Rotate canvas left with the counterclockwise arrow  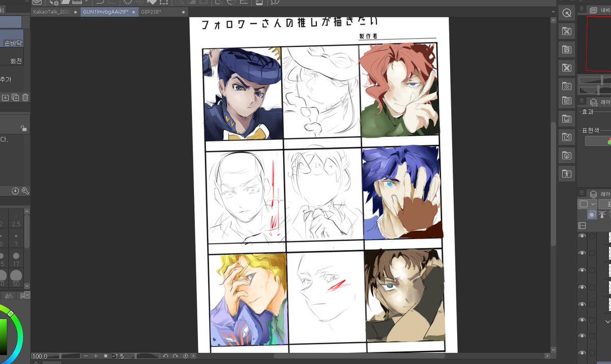coord(165,356)
